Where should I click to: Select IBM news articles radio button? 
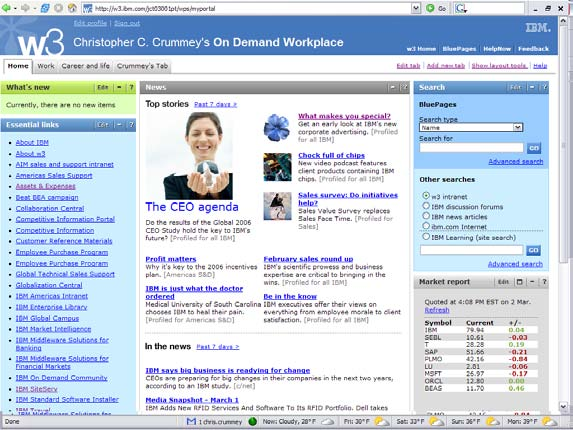[x=426, y=216]
